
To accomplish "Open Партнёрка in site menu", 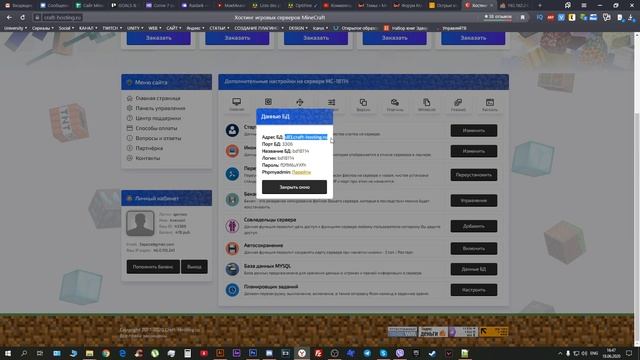I will point(149,148).
